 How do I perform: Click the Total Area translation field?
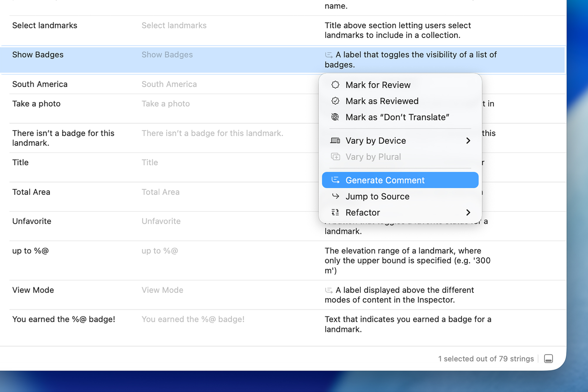[x=161, y=192]
